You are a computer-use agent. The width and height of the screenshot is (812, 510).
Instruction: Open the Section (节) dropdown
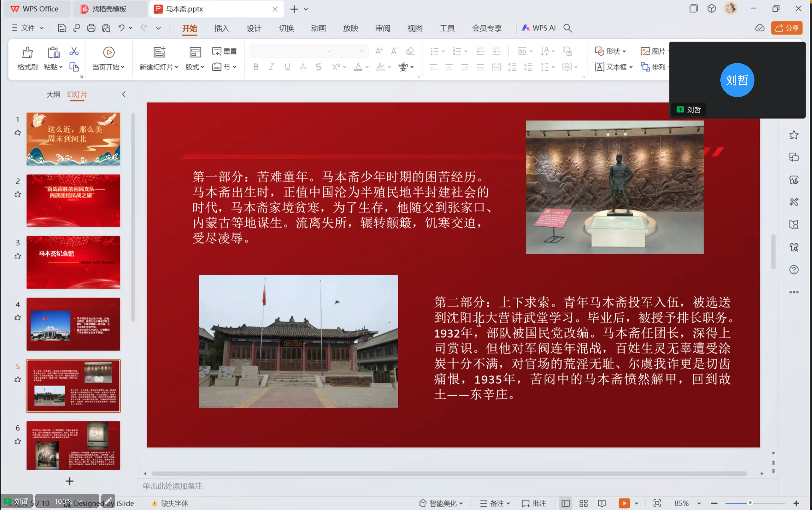click(224, 67)
